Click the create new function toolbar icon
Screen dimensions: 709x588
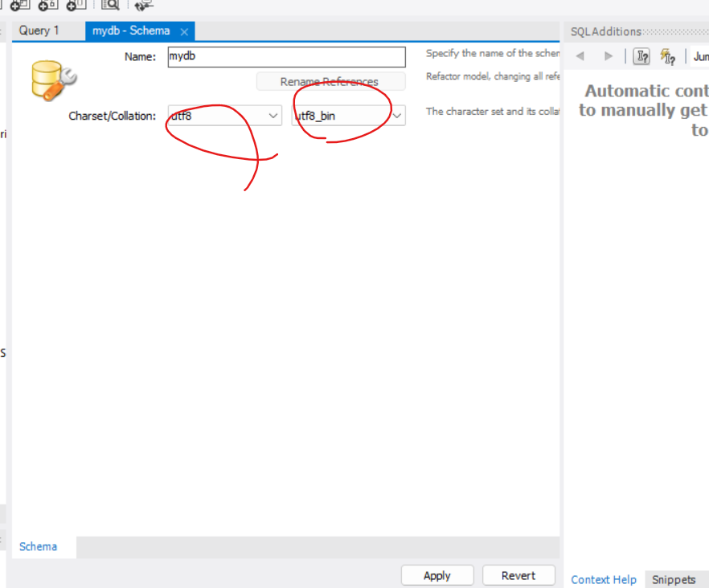pos(76,6)
